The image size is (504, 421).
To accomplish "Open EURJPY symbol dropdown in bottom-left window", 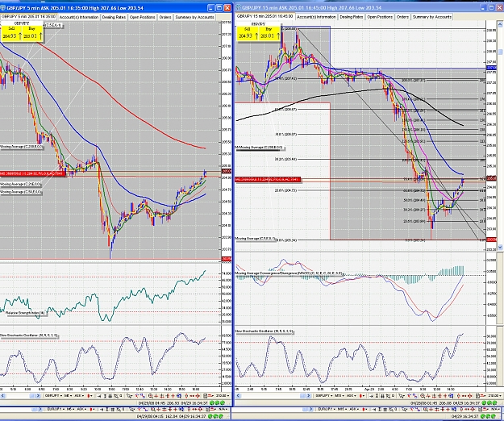I will coord(56,410).
